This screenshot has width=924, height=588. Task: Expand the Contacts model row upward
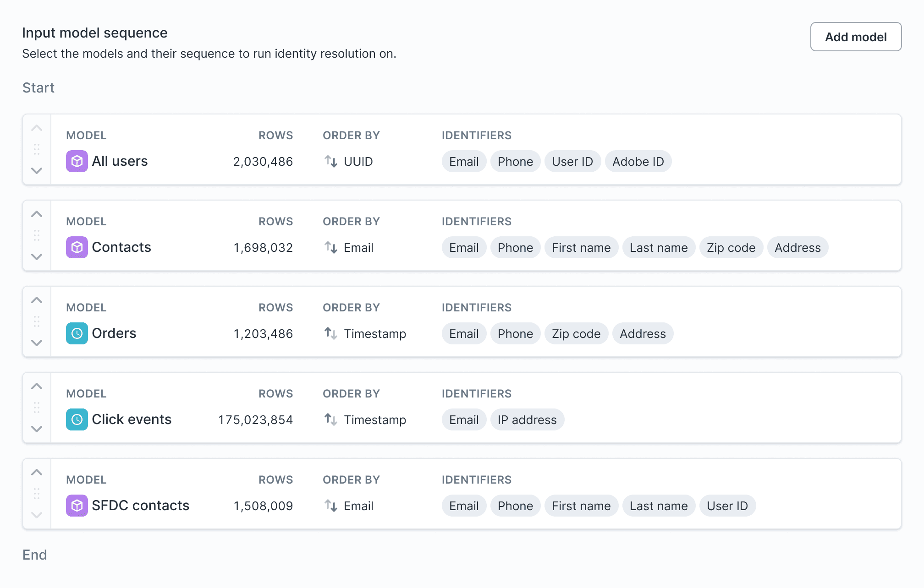point(37,214)
